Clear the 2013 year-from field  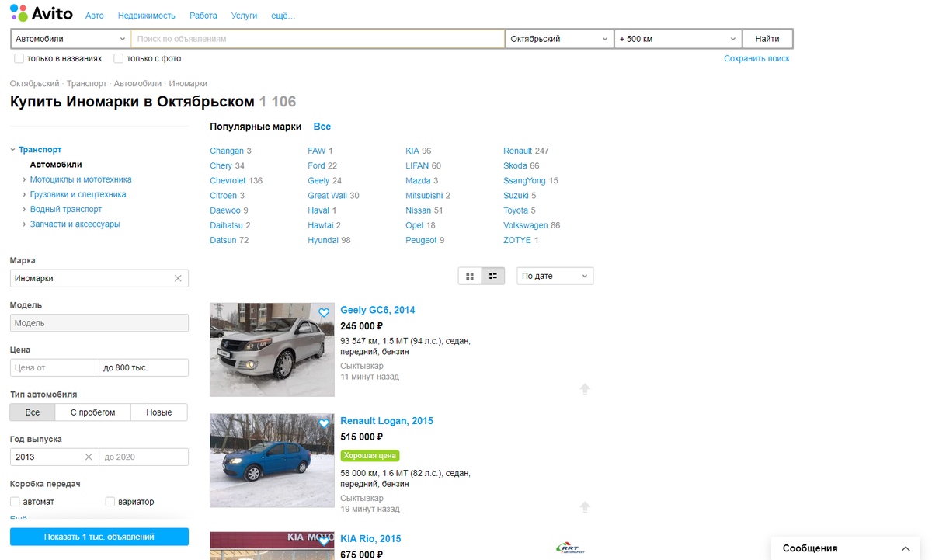point(89,457)
